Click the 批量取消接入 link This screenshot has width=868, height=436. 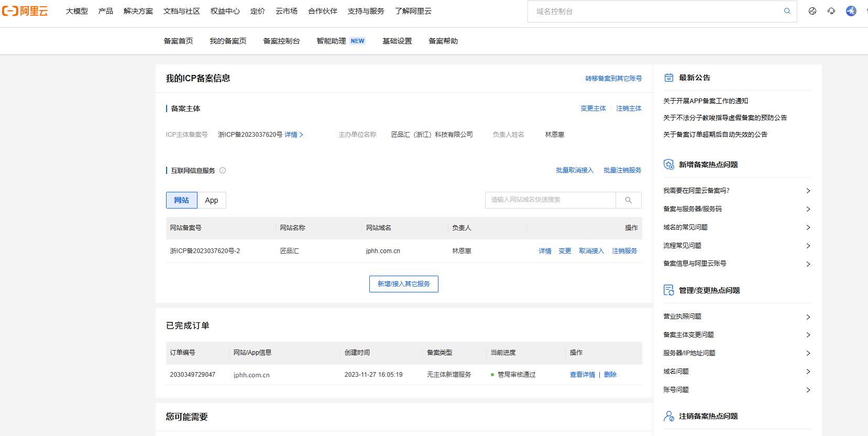tap(575, 170)
